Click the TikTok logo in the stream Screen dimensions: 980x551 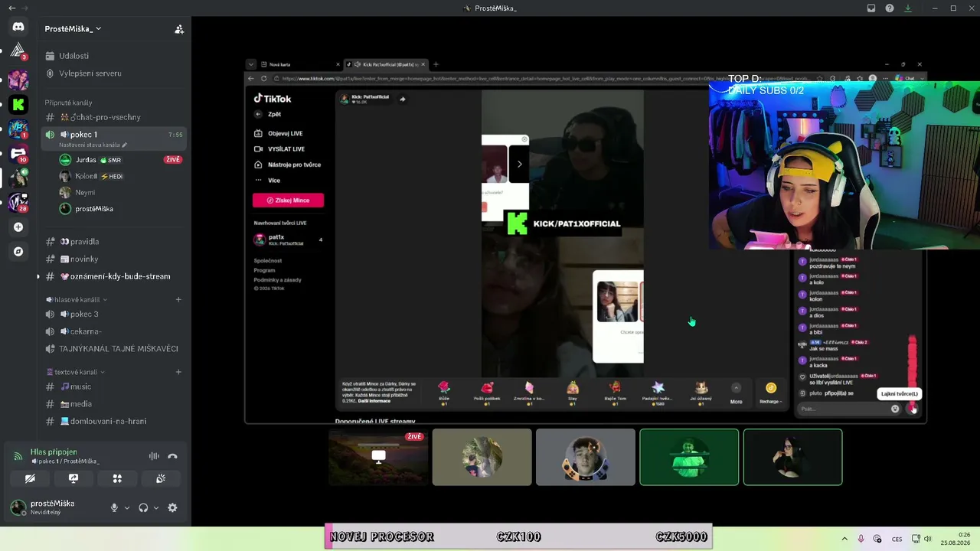pyautogui.click(x=273, y=99)
